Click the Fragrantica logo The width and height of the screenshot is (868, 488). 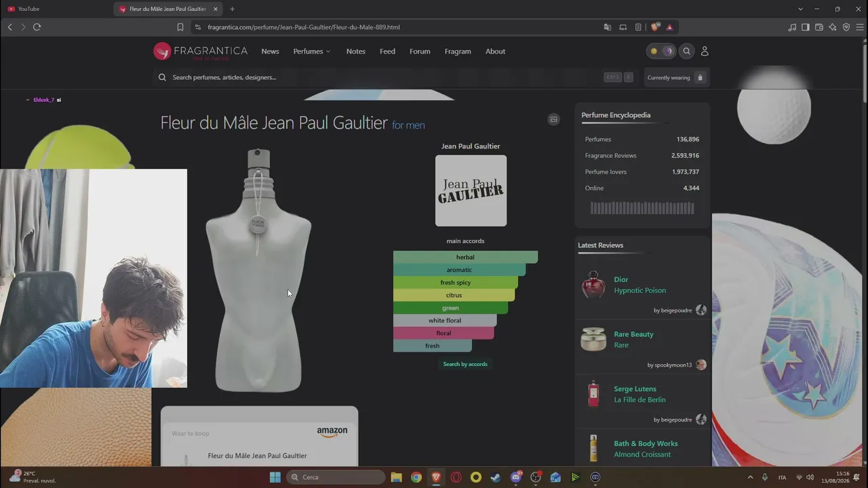point(200,52)
